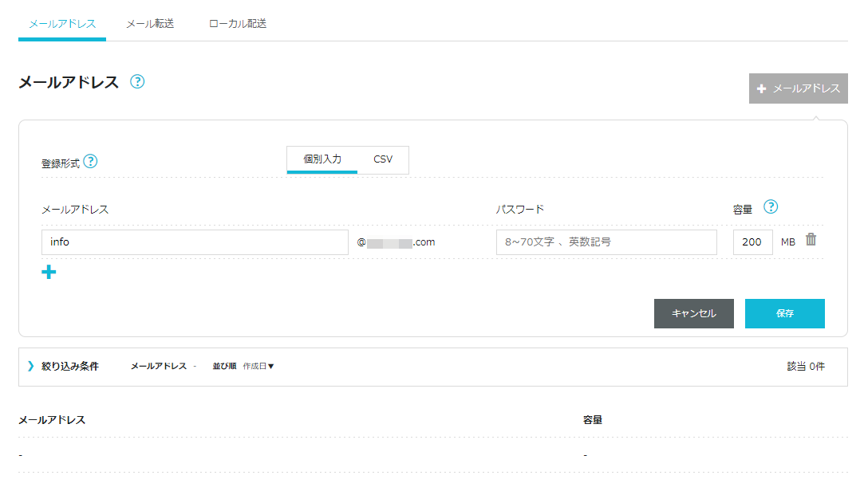The image size is (868, 487).
Task: Switch to the メール転送 tab
Action: (x=150, y=24)
